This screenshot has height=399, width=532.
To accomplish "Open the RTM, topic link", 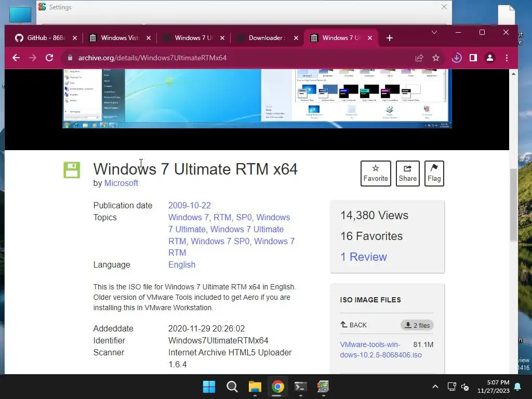I will (x=223, y=218).
